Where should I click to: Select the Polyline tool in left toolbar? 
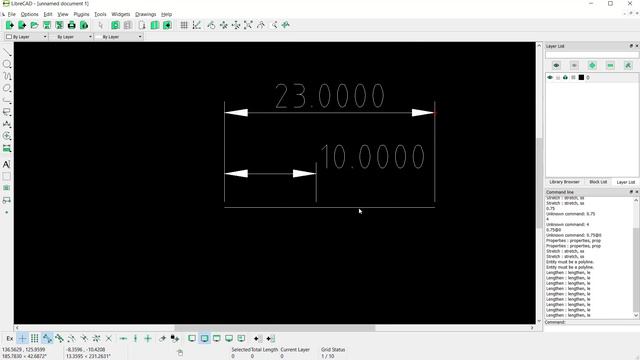coord(7,100)
